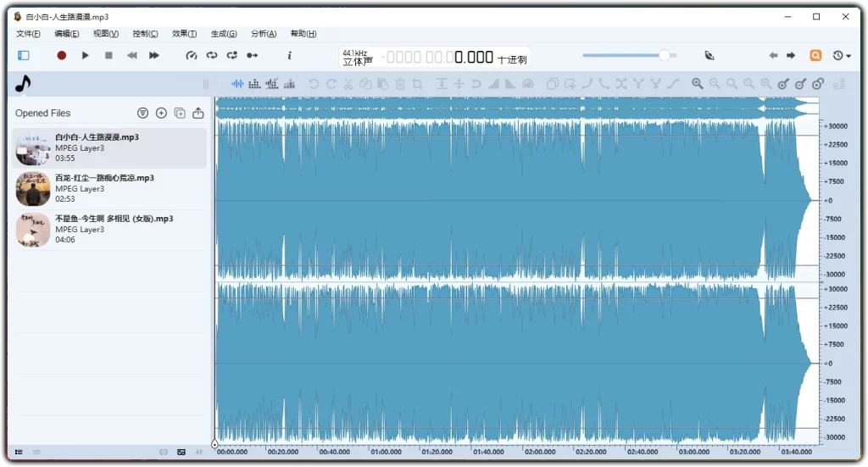This screenshot has width=868, height=467.
Task: Play the audio
Action: coord(86,55)
